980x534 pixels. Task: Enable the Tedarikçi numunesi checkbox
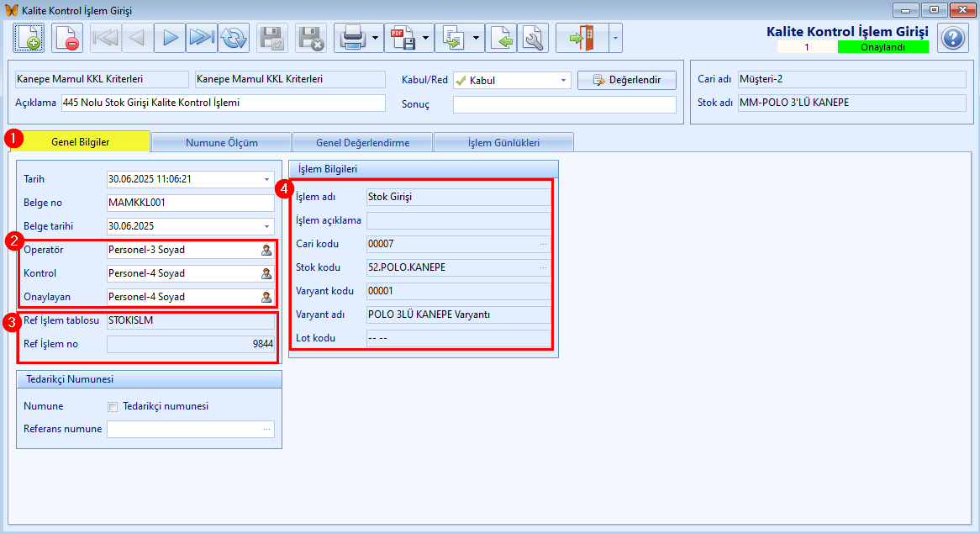pos(113,407)
